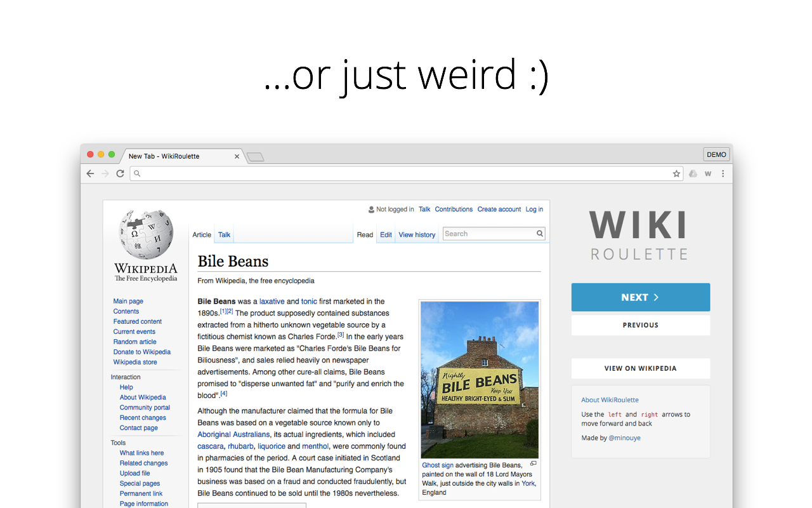Open the View history tab
This screenshot has width=812, height=508.
[417, 235]
